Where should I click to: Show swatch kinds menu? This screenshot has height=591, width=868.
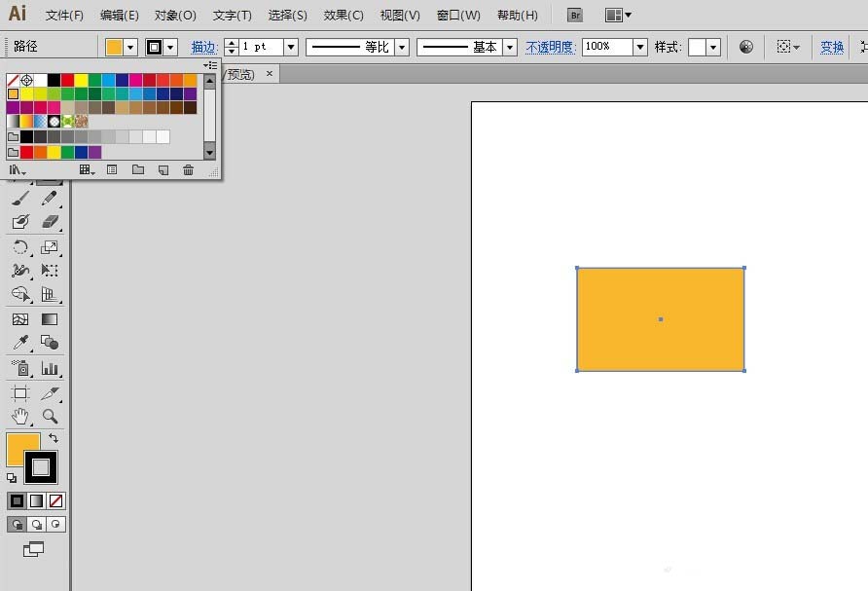point(87,170)
